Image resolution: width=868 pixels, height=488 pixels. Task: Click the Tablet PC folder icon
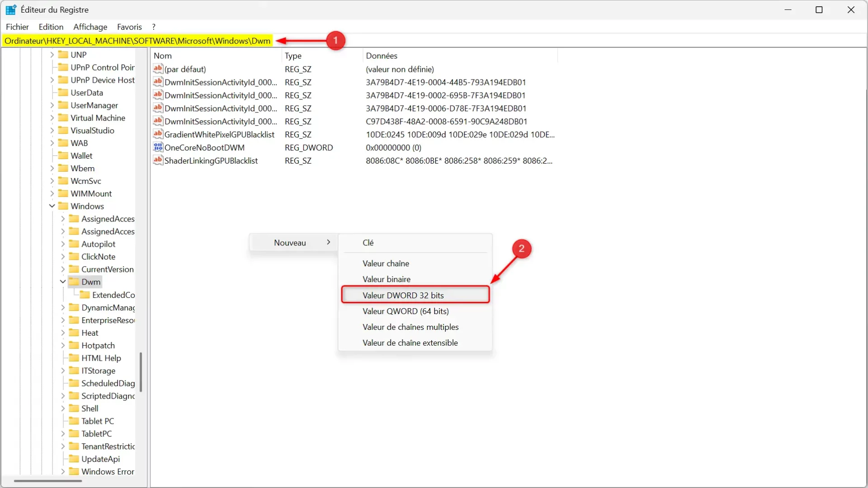click(74, 421)
